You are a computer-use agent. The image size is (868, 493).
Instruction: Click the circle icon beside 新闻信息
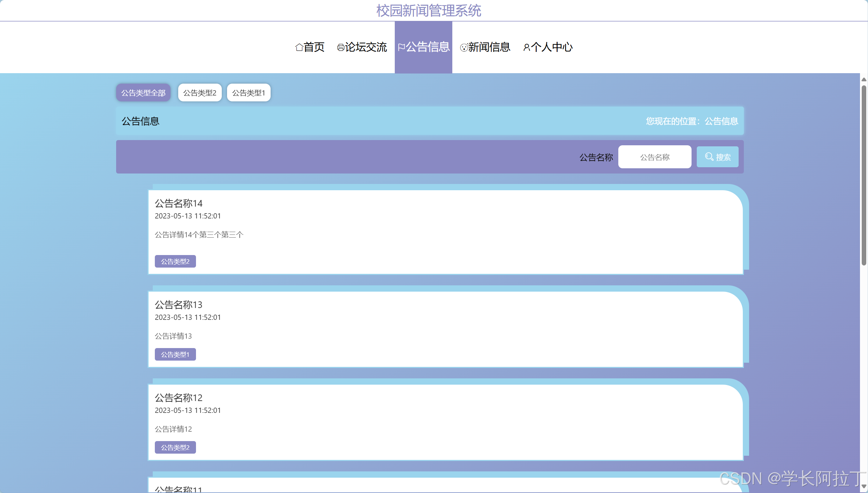pos(464,48)
